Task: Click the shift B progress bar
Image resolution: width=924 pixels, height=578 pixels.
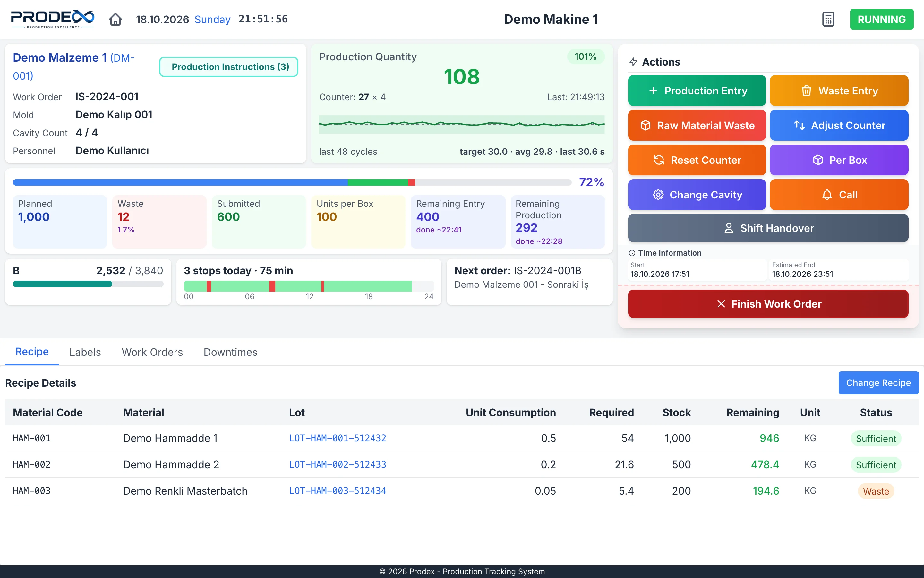Action: [x=88, y=284]
